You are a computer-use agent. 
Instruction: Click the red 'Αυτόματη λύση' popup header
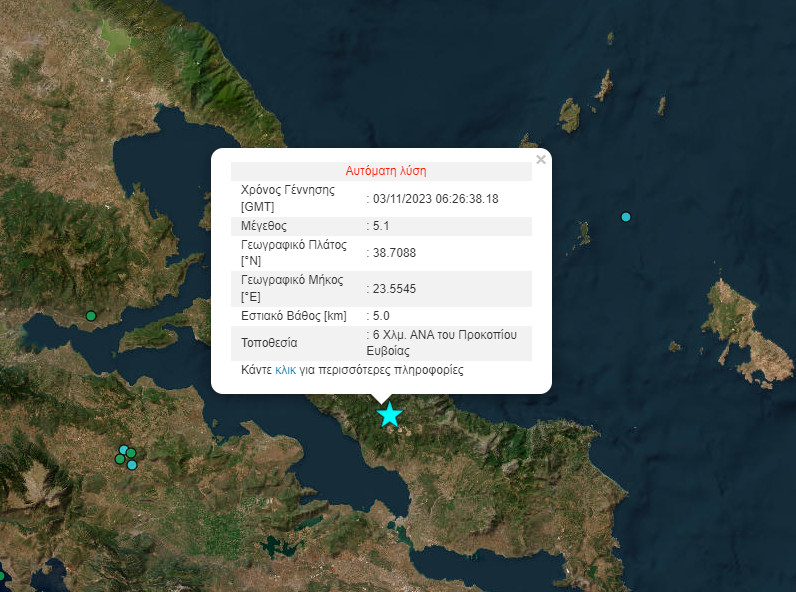[x=386, y=171]
